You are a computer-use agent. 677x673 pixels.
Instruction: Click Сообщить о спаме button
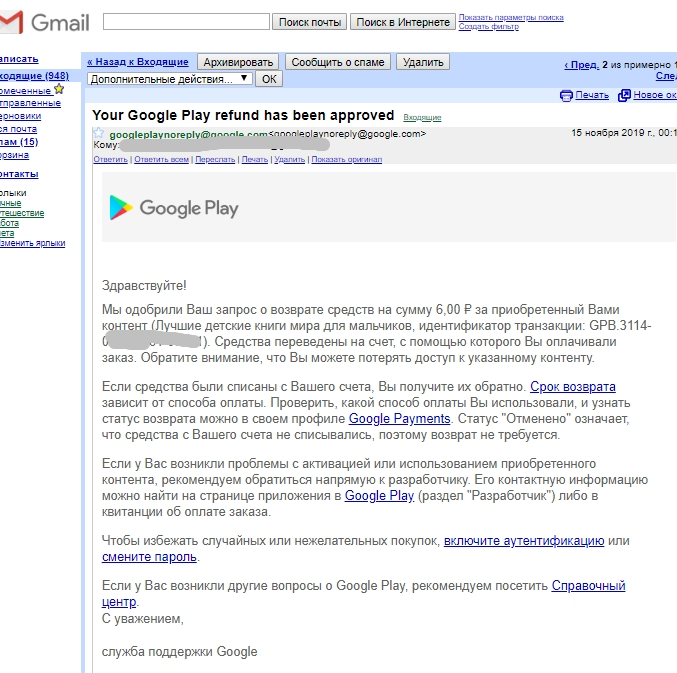[x=338, y=62]
